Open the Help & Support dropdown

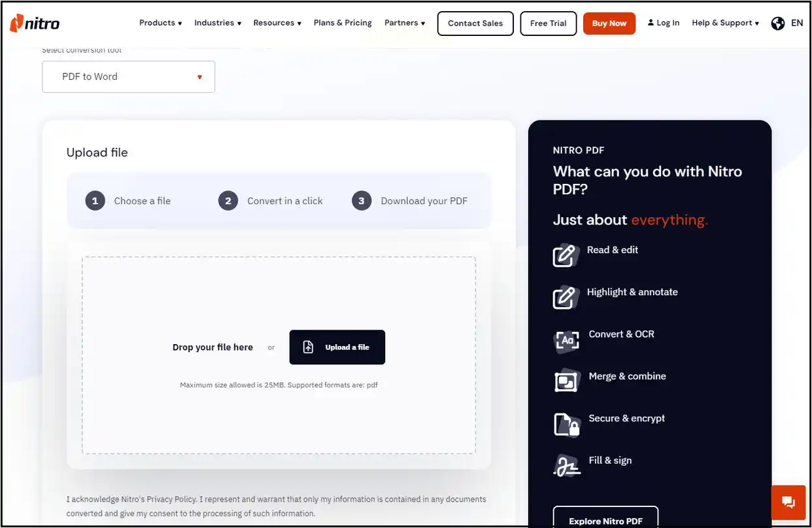click(x=725, y=23)
